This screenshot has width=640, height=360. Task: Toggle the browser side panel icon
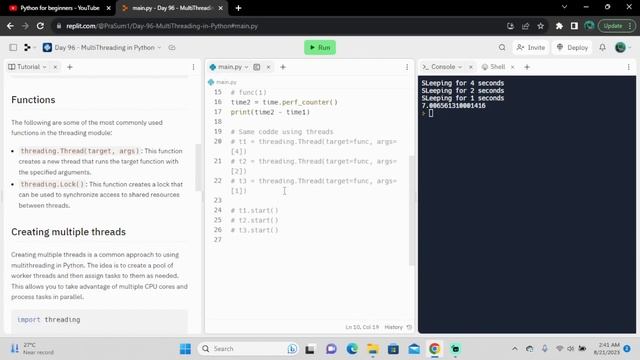574,26
